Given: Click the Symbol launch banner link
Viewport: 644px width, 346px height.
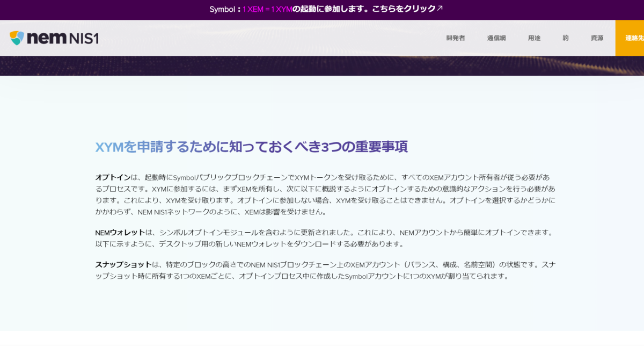Looking at the screenshot, I should coord(326,9).
